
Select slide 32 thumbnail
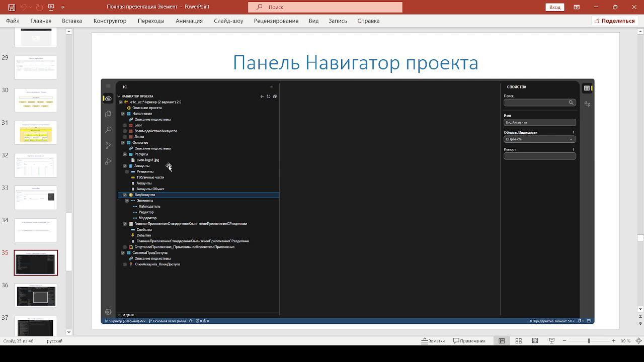pyautogui.click(x=36, y=165)
